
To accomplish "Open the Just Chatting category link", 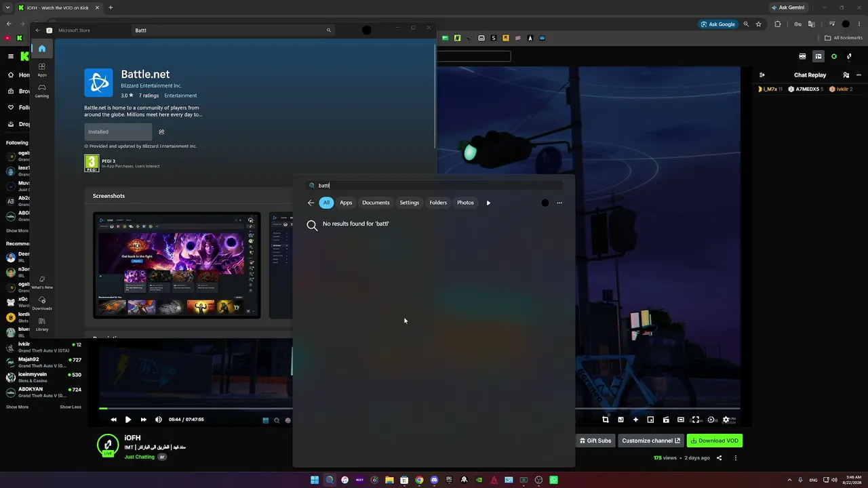I will point(139,457).
